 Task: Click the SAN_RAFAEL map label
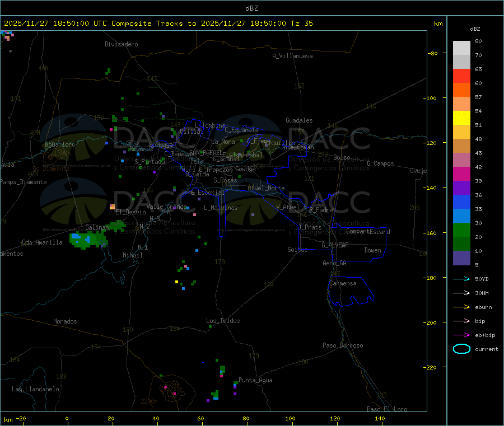tap(206, 152)
